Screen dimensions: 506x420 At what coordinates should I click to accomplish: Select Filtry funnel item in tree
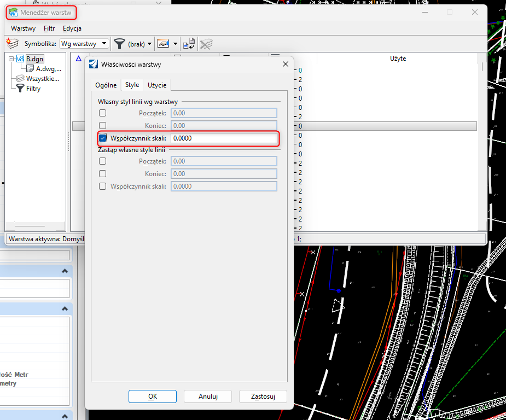[33, 88]
